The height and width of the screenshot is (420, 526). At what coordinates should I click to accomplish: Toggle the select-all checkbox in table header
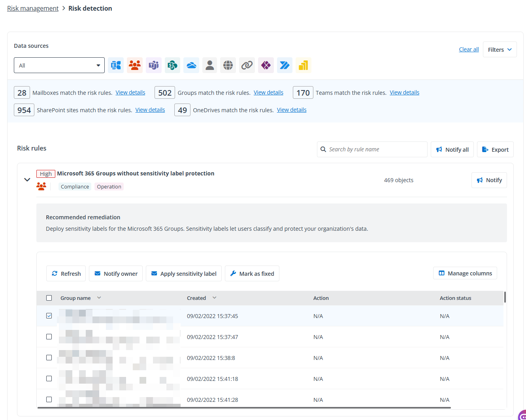(x=49, y=298)
